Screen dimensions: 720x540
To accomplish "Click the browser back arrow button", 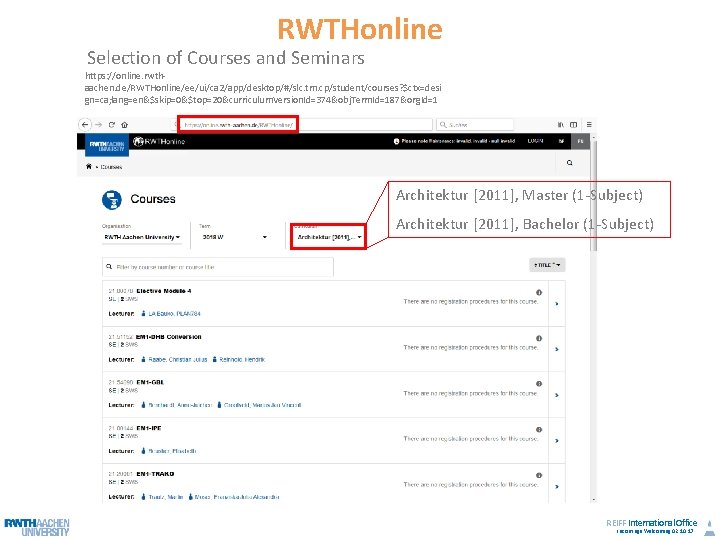I will point(85,124).
